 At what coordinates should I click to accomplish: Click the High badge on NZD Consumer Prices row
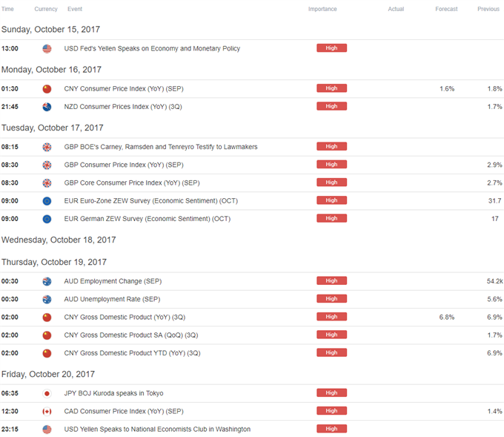coord(332,106)
